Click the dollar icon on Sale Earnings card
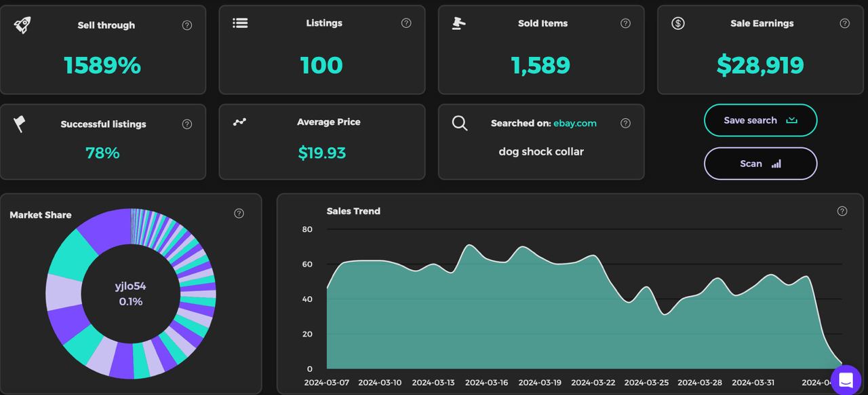The height and width of the screenshot is (395, 868). tap(678, 23)
